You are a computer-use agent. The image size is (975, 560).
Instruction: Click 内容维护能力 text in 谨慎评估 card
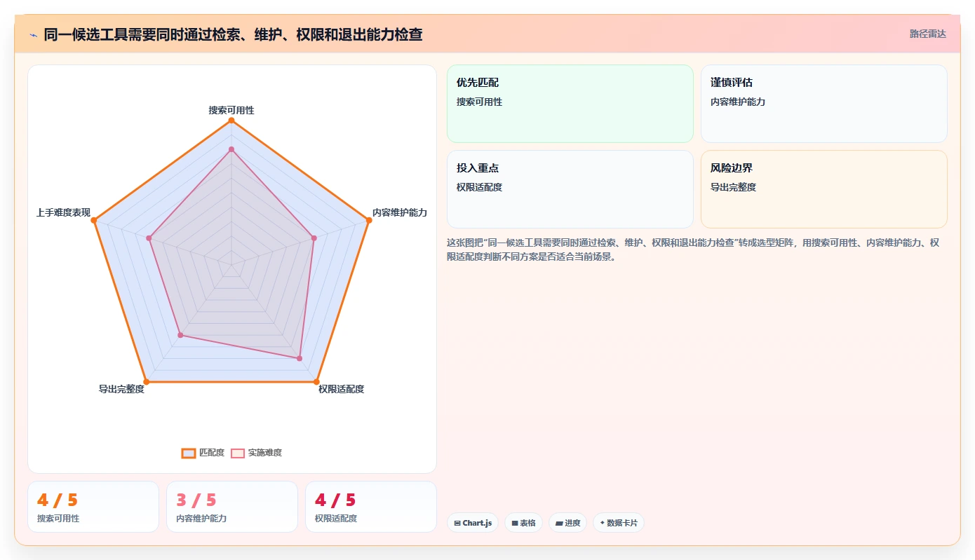tap(738, 102)
